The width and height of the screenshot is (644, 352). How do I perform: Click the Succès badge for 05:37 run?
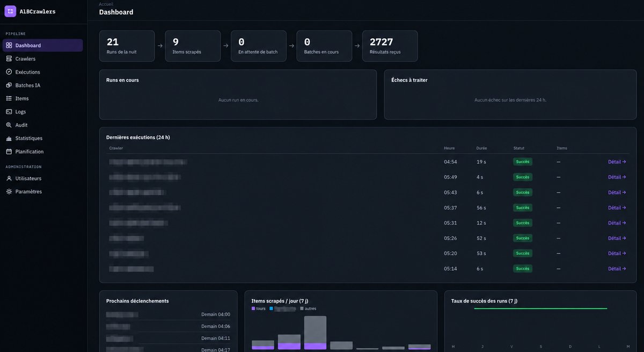point(523,207)
